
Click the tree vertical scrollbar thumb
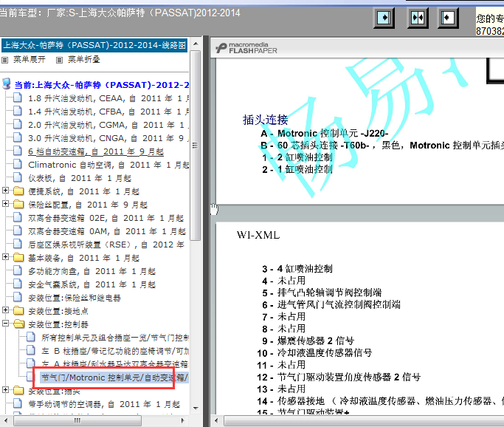click(195, 146)
